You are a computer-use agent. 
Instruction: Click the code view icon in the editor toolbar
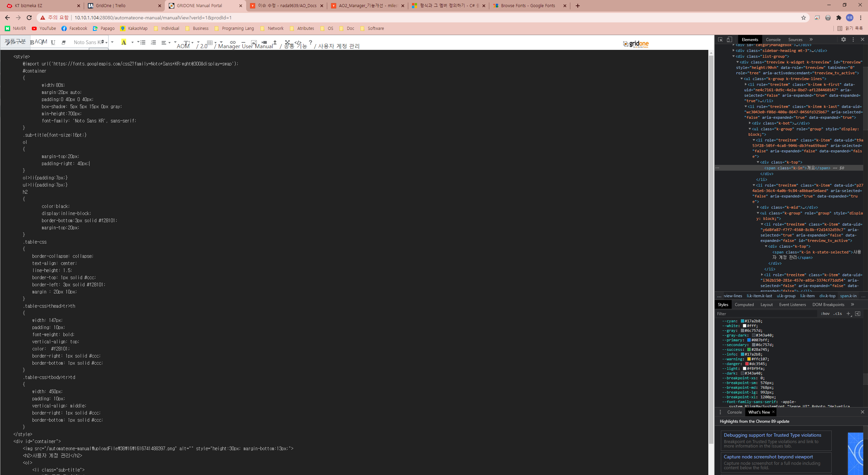click(298, 42)
